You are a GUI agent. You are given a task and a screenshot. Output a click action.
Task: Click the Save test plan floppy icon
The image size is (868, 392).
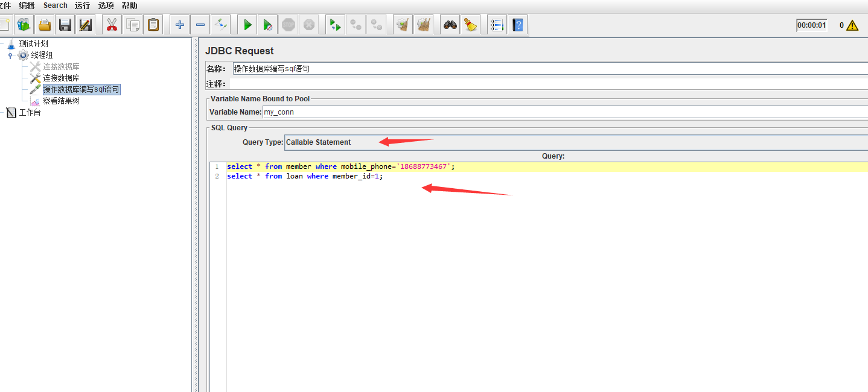pyautogui.click(x=65, y=25)
